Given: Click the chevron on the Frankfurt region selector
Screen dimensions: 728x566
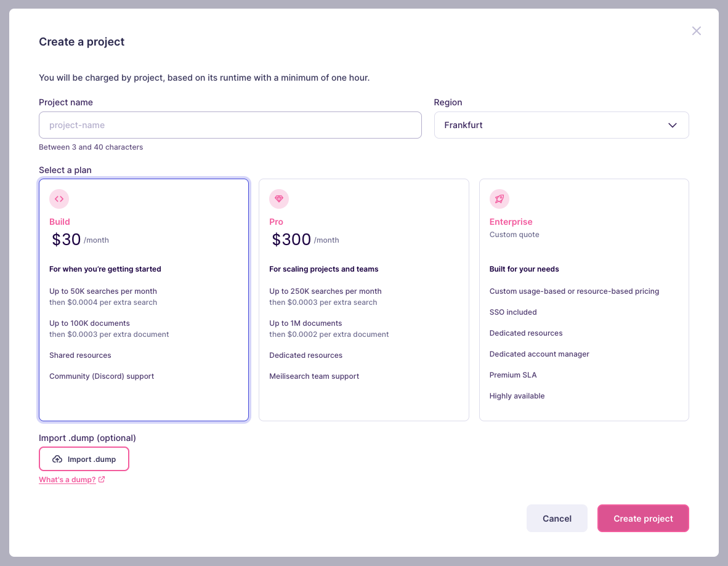Looking at the screenshot, I should click(x=673, y=124).
